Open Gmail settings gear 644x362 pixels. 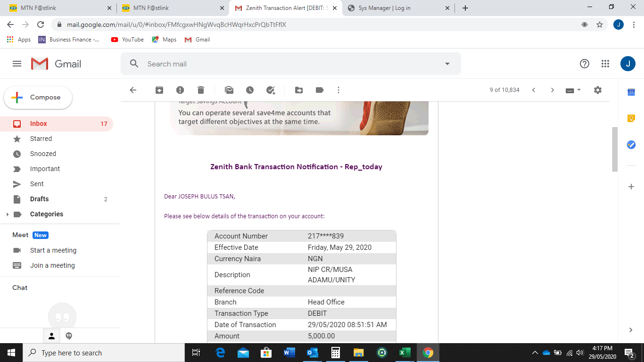click(x=598, y=90)
